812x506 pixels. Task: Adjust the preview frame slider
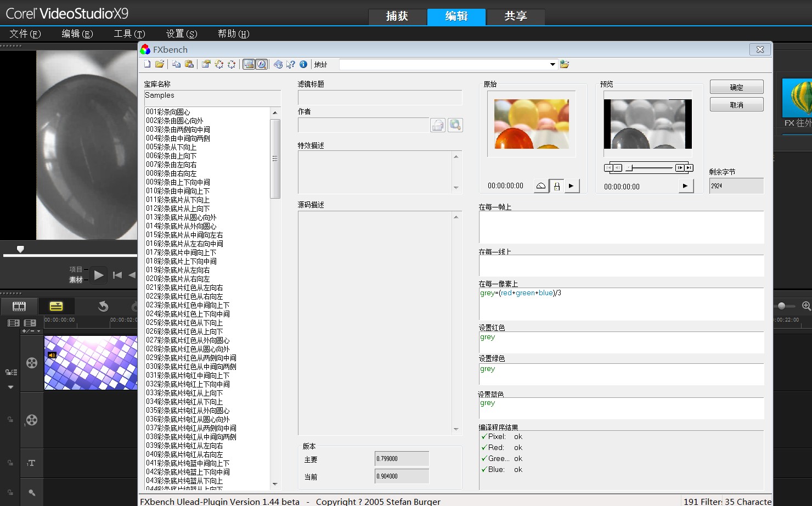tap(629, 168)
